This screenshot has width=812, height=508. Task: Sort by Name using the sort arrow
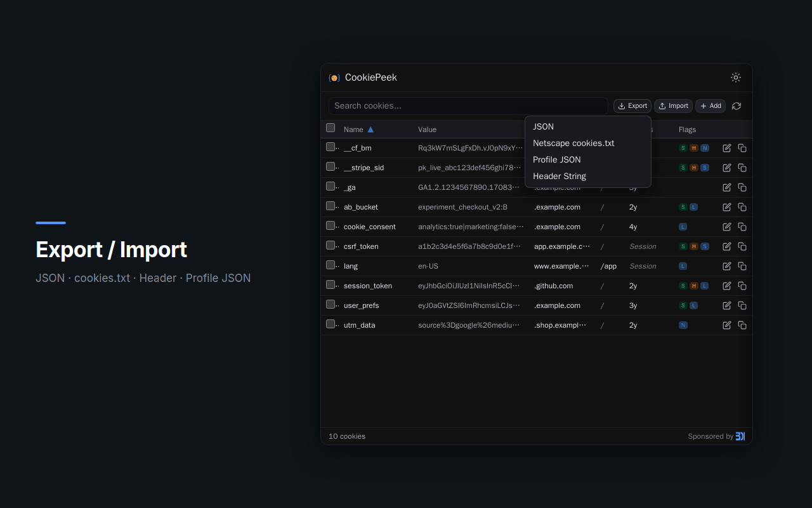tap(370, 129)
